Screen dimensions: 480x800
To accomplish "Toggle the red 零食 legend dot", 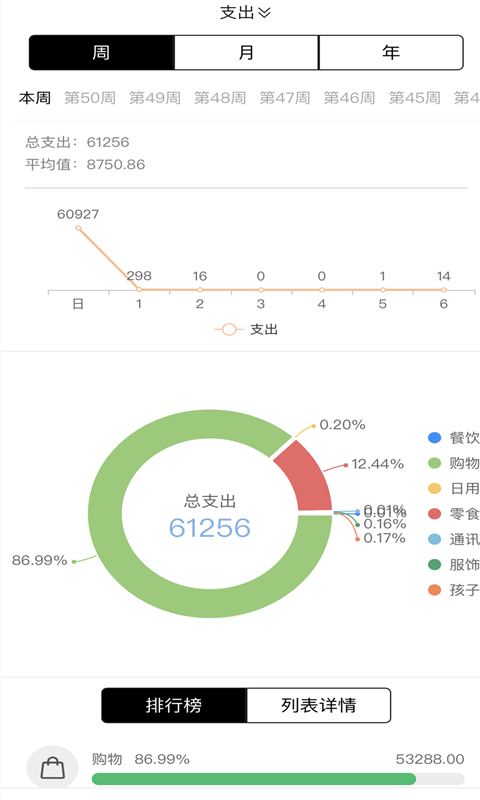I will 434,514.
